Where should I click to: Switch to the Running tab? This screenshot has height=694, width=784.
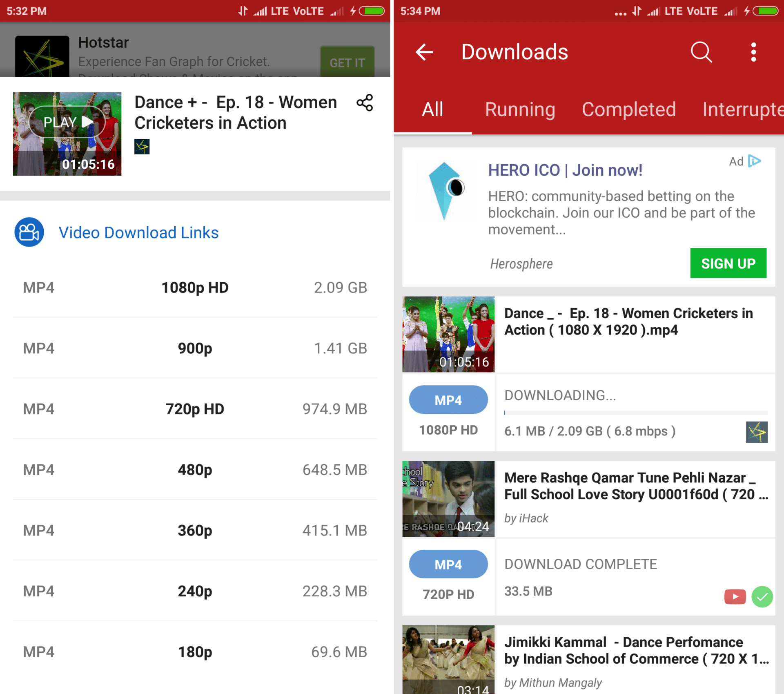(x=520, y=109)
